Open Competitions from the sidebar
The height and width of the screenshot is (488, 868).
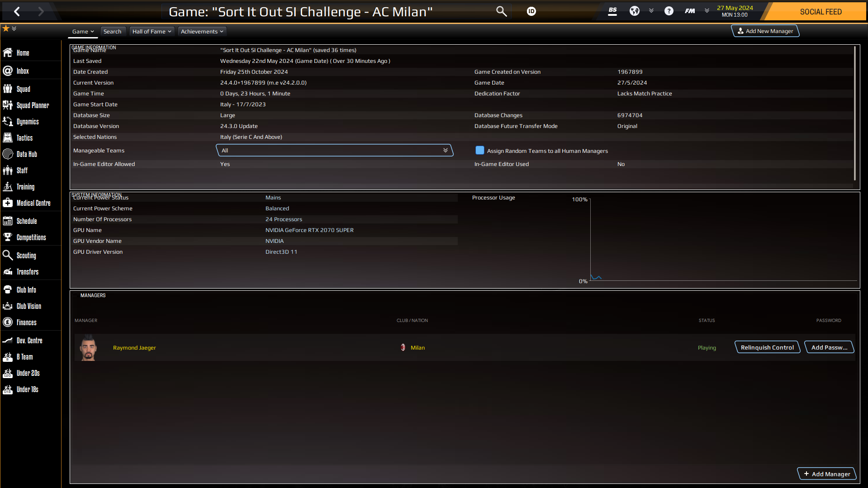coord(30,237)
